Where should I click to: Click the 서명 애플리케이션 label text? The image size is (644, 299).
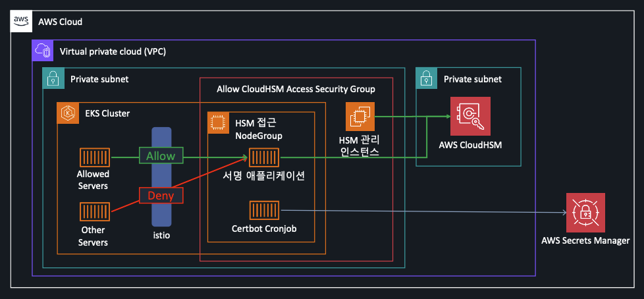(x=263, y=177)
